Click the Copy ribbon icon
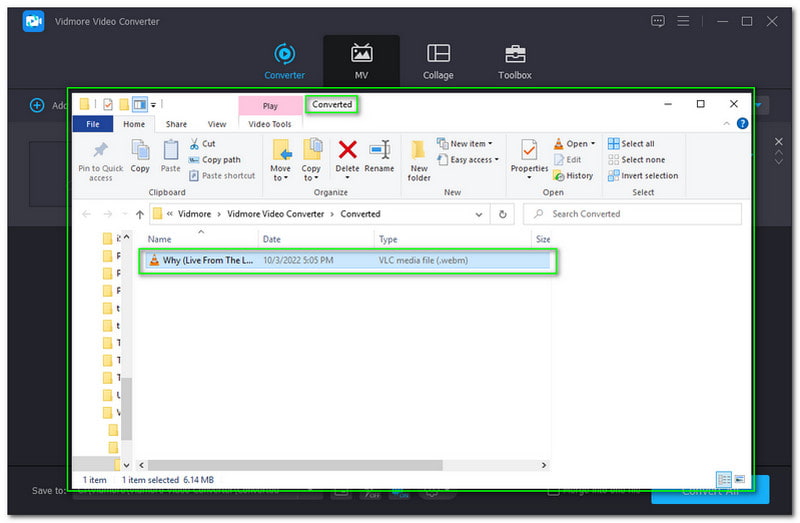Screen dimensions: 800x523 tap(140, 157)
